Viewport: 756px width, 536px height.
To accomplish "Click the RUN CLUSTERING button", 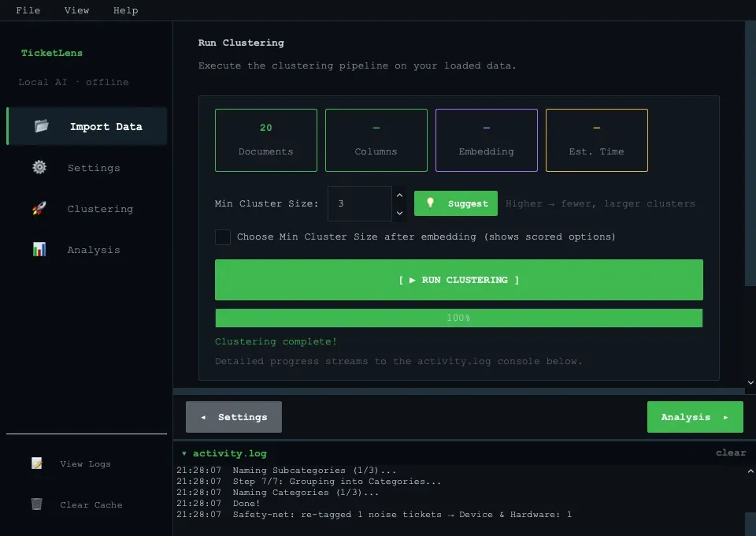I will click(x=459, y=280).
